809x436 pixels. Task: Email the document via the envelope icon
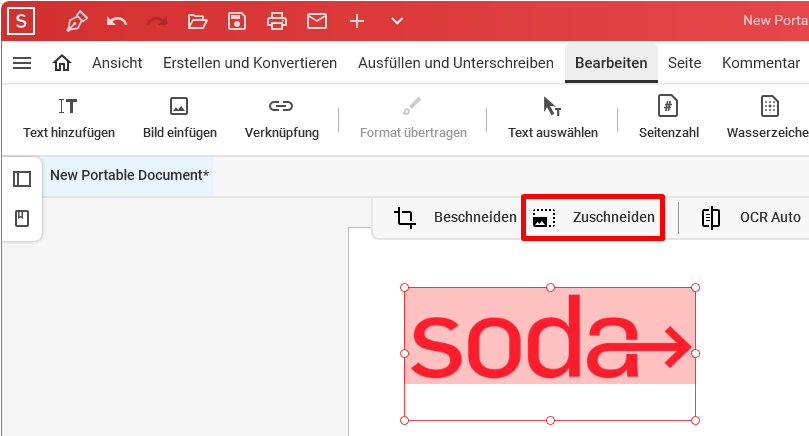tap(317, 21)
